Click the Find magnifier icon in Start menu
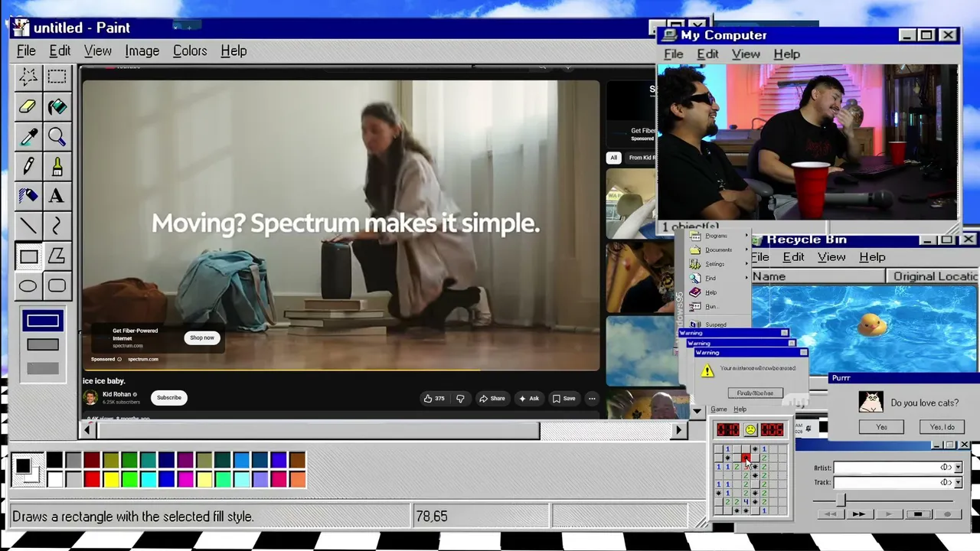This screenshot has height=551, width=980. (694, 278)
